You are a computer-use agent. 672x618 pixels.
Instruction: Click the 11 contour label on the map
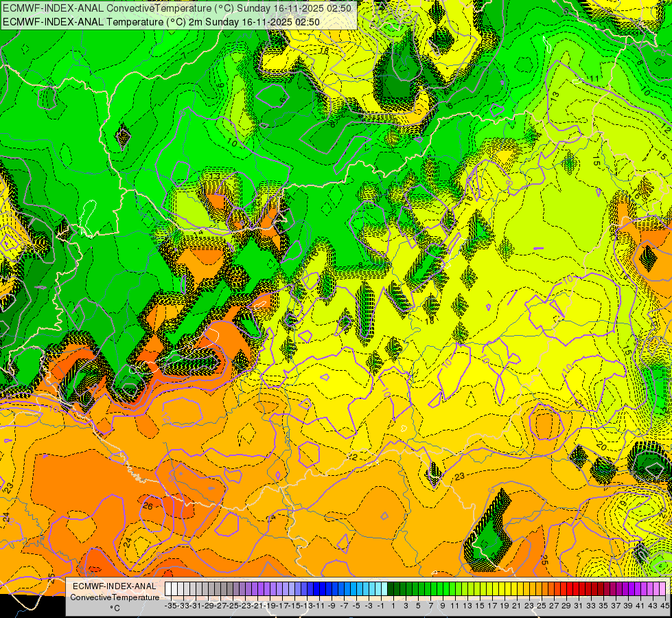(x=594, y=78)
